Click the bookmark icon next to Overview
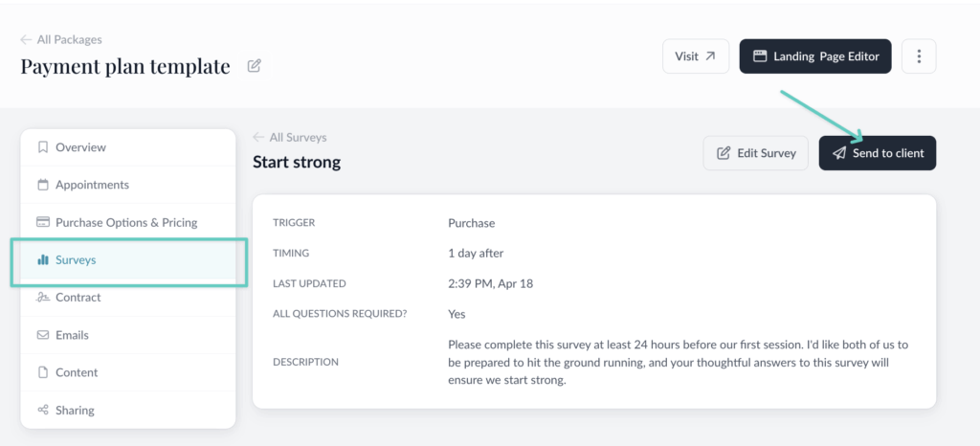980x446 pixels. [x=42, y=147]
